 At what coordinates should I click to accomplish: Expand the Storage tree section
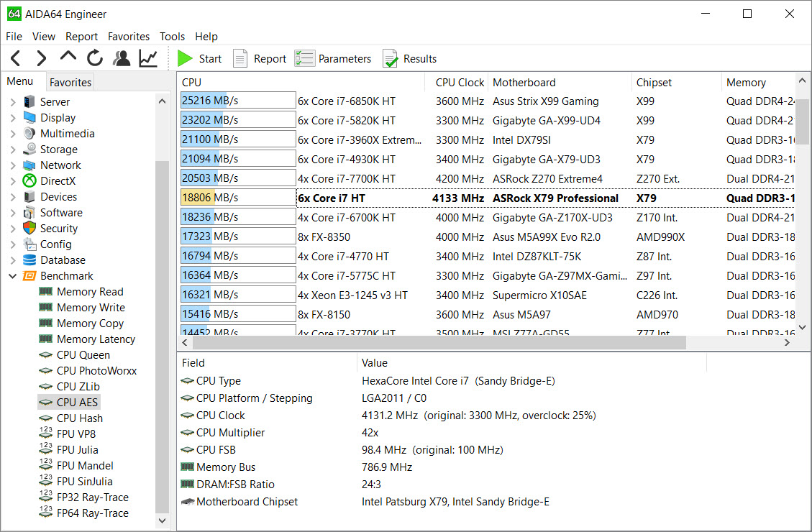click(12, 149)
